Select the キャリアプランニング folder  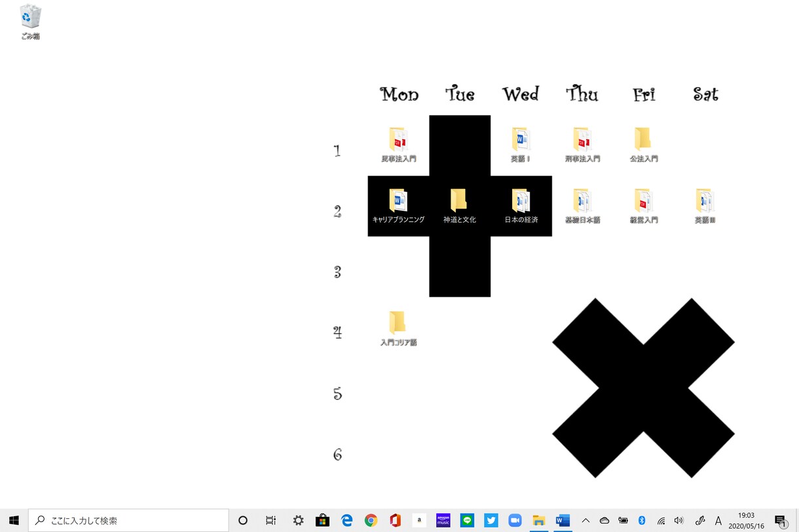pos(398,206)
